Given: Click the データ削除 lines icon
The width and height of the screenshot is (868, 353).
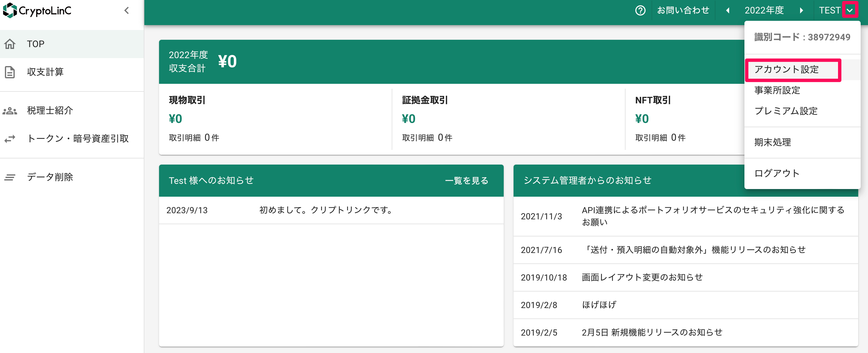Looking at the screenshot, I should tap(10, 177).
